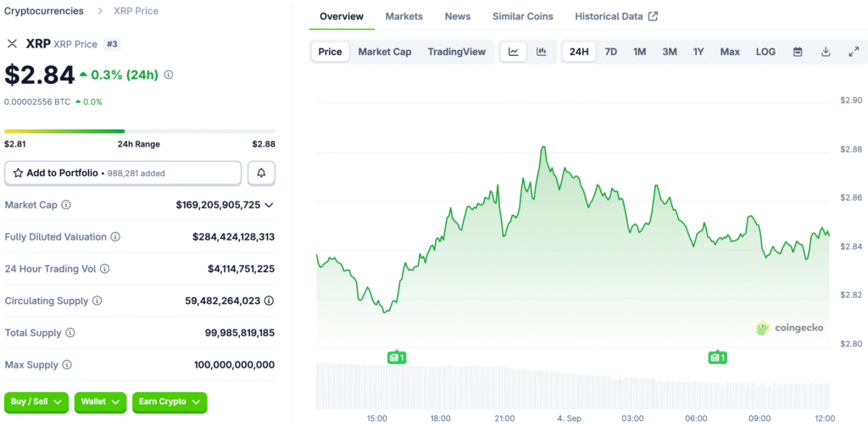Toggle LOG scale on chart

pos(765,52)
